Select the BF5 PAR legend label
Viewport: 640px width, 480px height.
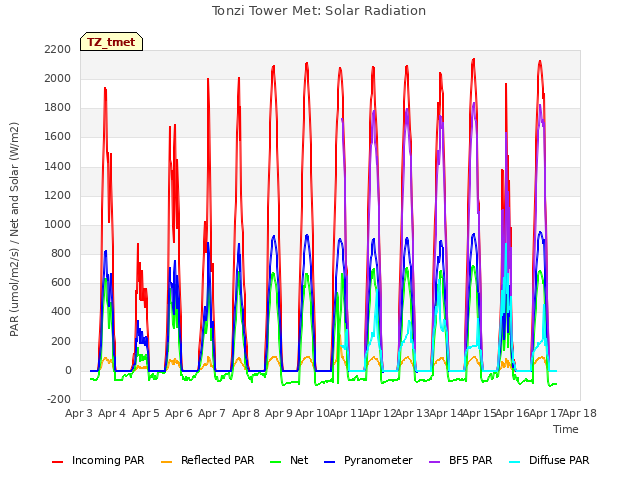tap(471, 460)
